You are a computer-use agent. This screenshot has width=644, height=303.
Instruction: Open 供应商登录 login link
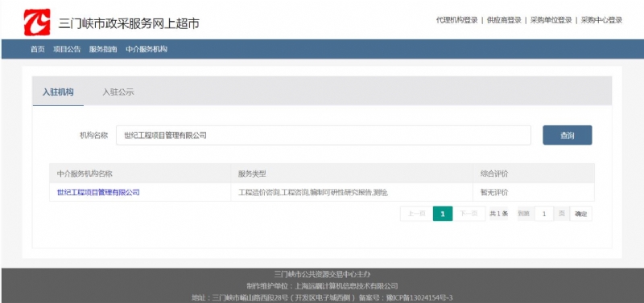pyautogui.click(x=504, y=20)
